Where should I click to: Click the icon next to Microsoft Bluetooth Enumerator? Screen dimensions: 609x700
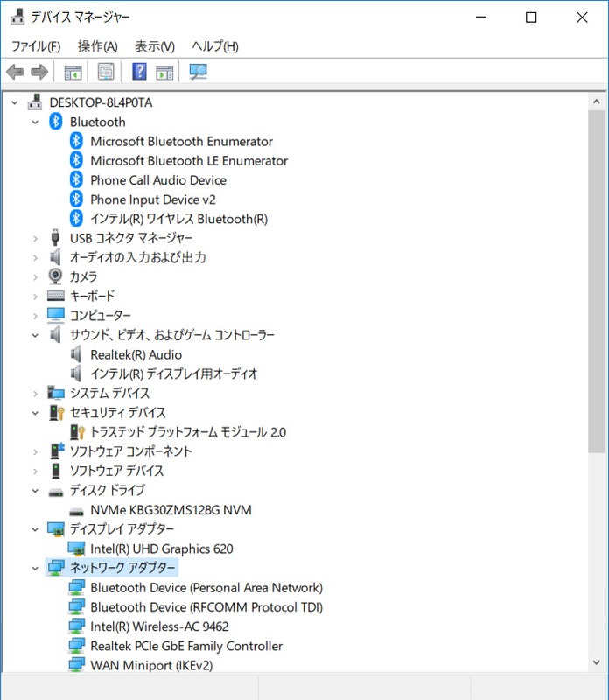coord(76,141)
